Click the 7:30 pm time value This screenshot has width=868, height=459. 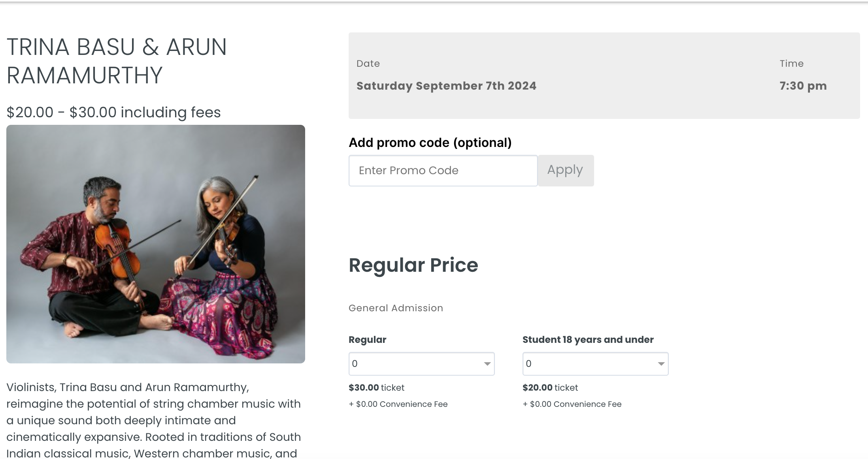(x=803, y=86)
